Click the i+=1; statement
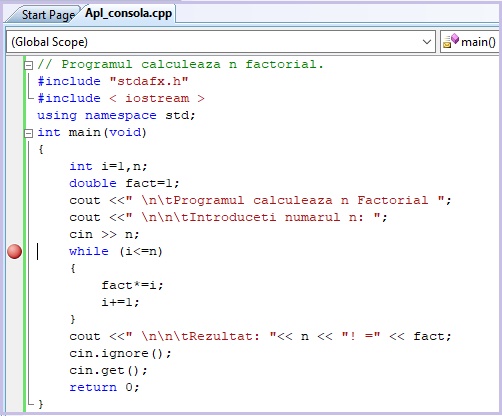 pos(120,302)
